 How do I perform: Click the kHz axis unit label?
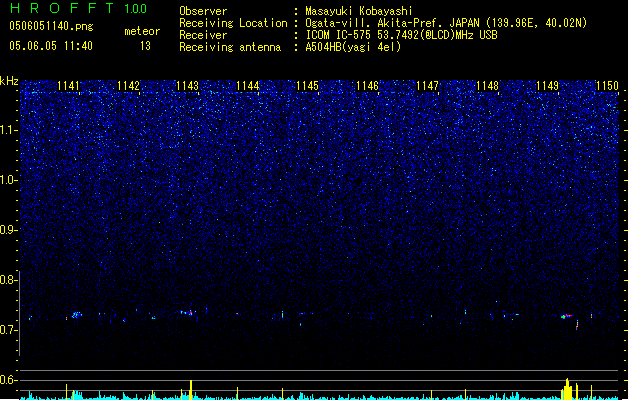pyautogui.click(x=9, y=81)
